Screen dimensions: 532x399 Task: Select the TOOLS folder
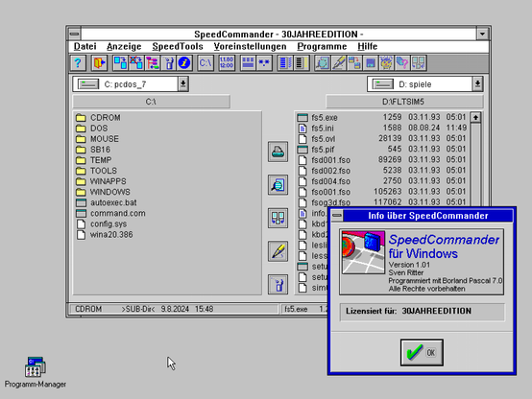tap(96, 171)
